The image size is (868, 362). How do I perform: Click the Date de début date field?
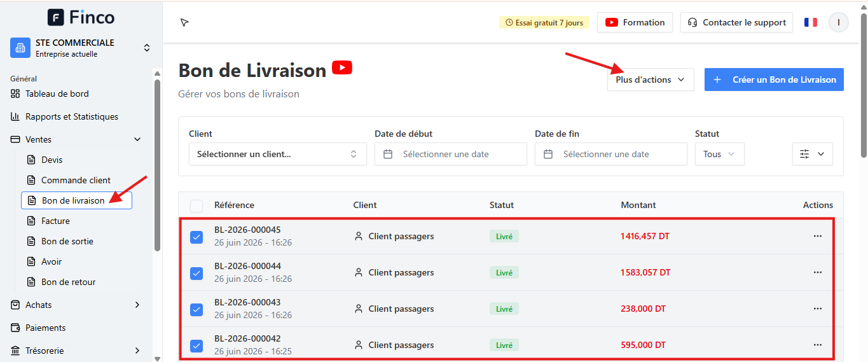tap(451, 154)
